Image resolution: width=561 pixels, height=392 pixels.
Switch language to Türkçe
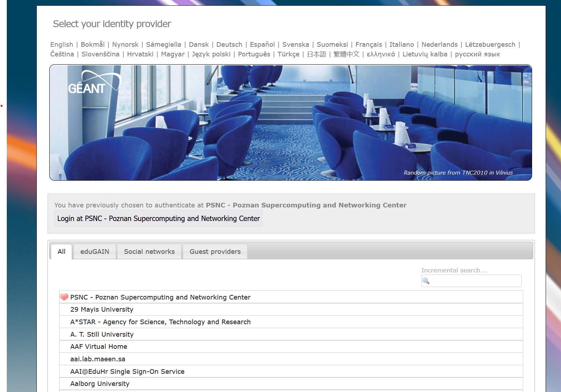(x=289, y=54)
